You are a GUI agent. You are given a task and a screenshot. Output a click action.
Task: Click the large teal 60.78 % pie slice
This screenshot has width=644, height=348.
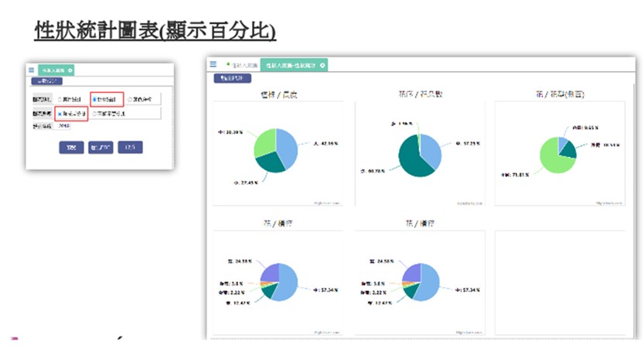point(411,159)
